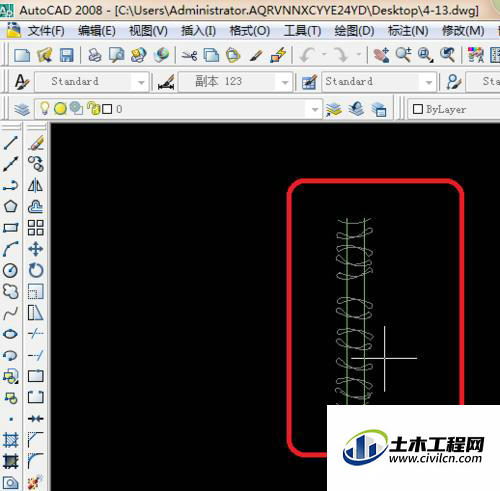Open the text style Standard dropdown

[141, 82]
